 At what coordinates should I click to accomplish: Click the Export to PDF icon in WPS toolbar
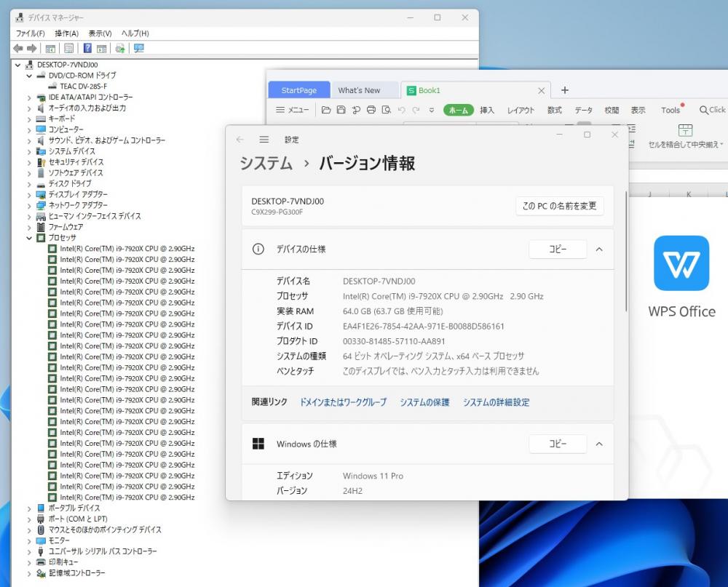pos(356,110)
